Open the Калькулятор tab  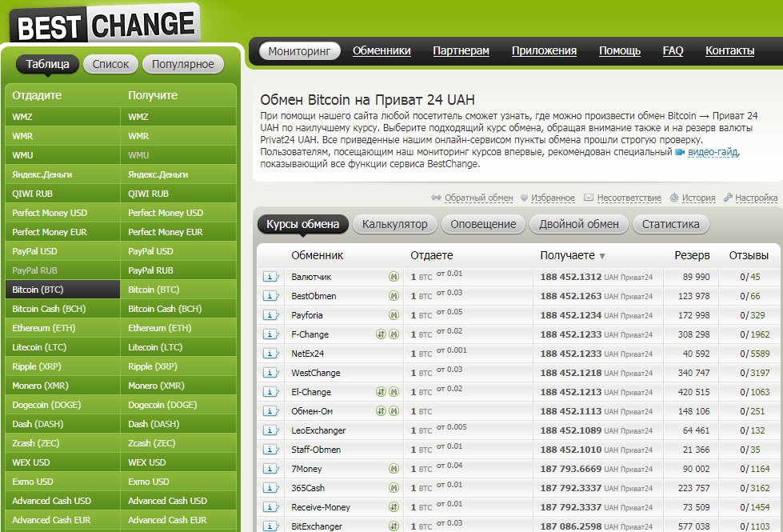pyautogui.click(x=394, y=224)
